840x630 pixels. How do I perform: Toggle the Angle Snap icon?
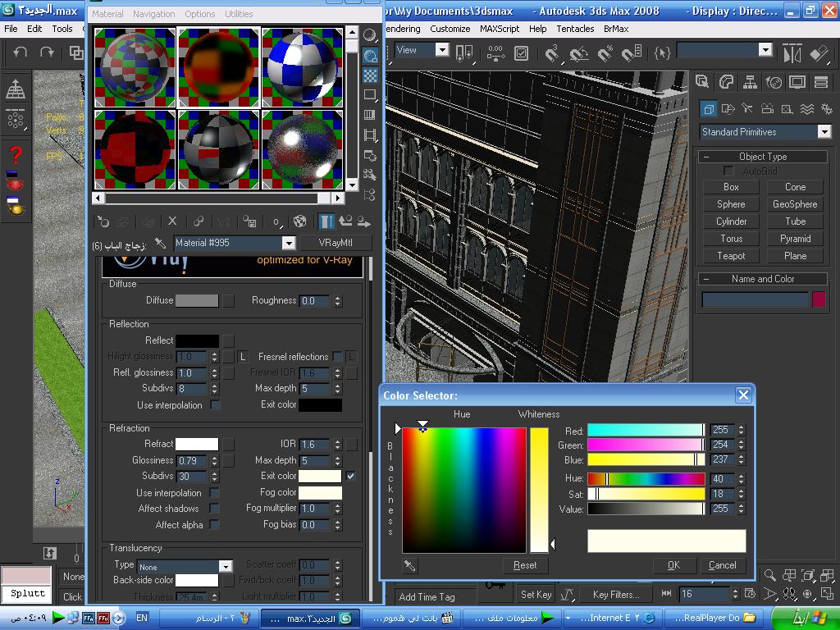(579, 53)
